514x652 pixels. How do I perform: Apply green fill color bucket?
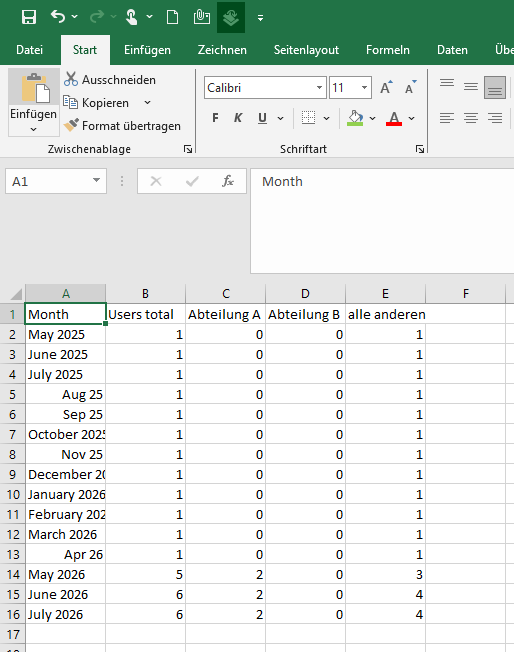click(355, 118)
